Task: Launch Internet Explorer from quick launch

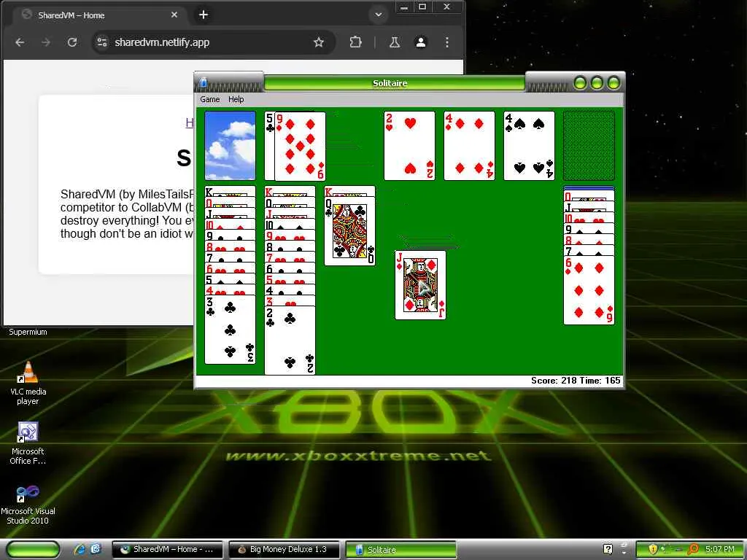Action: coord(80,550)
